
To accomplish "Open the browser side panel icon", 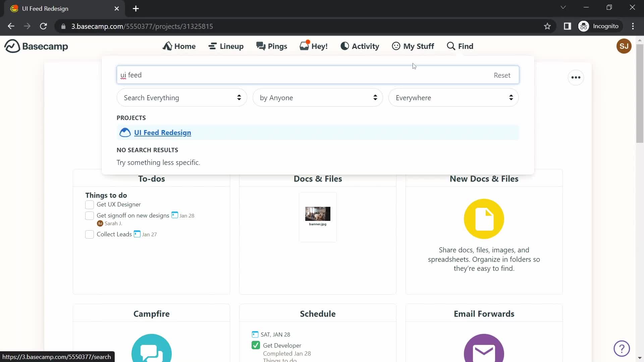I will click(x=568, y=26).
